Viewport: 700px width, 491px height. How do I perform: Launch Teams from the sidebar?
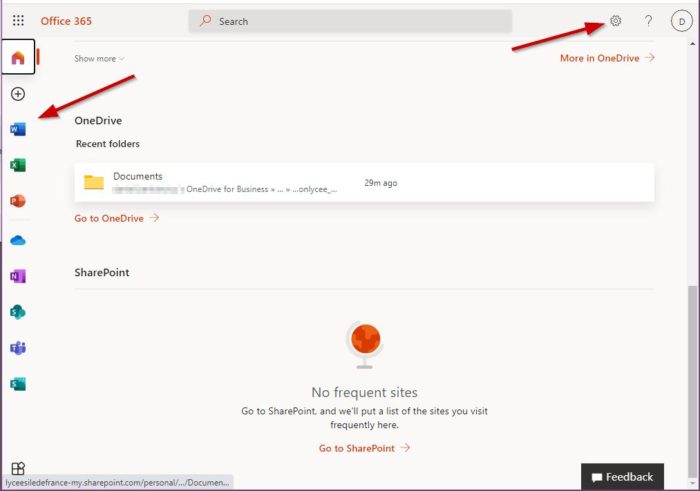18,348
